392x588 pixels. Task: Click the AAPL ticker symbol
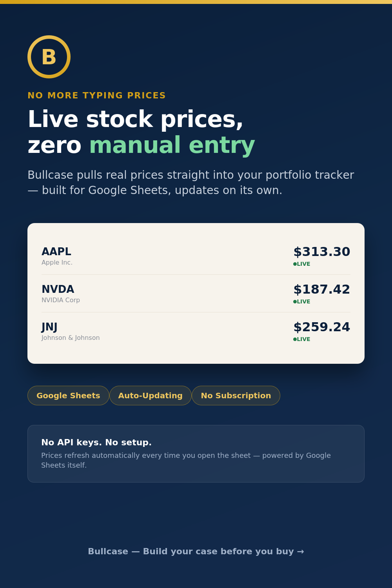(56, 252)
